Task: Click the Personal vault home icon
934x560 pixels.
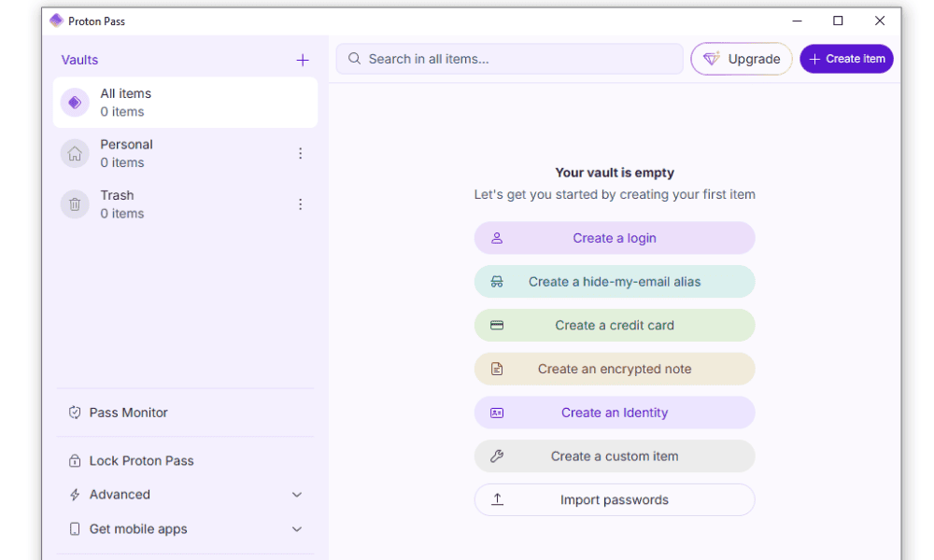Action: coord(75,153)
